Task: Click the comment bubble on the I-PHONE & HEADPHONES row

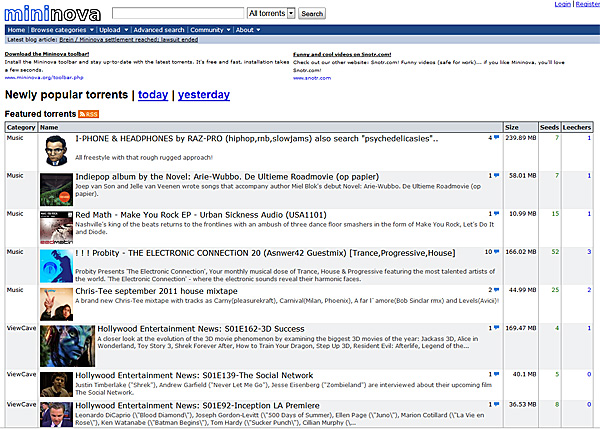Action: point(495,137)
